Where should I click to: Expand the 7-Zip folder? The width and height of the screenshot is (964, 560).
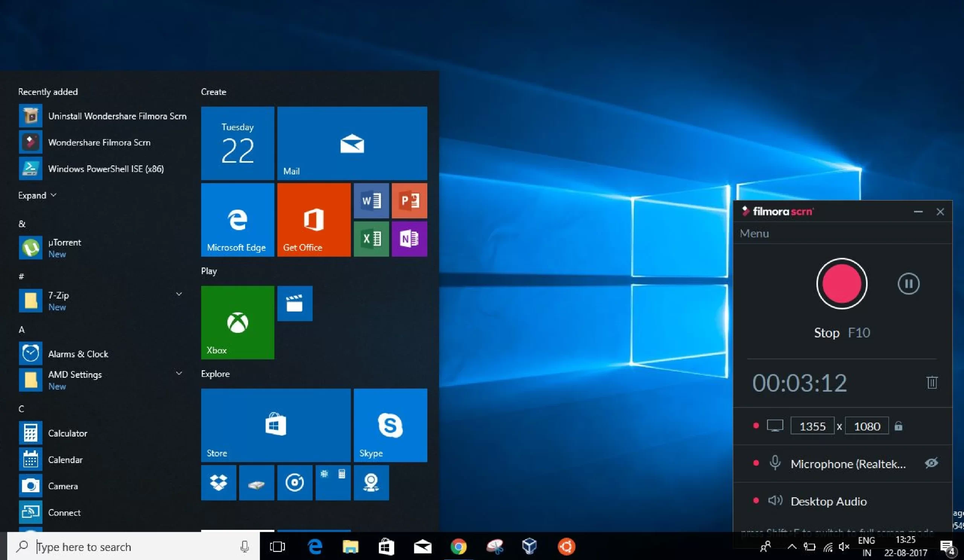[x=178, y=294]
